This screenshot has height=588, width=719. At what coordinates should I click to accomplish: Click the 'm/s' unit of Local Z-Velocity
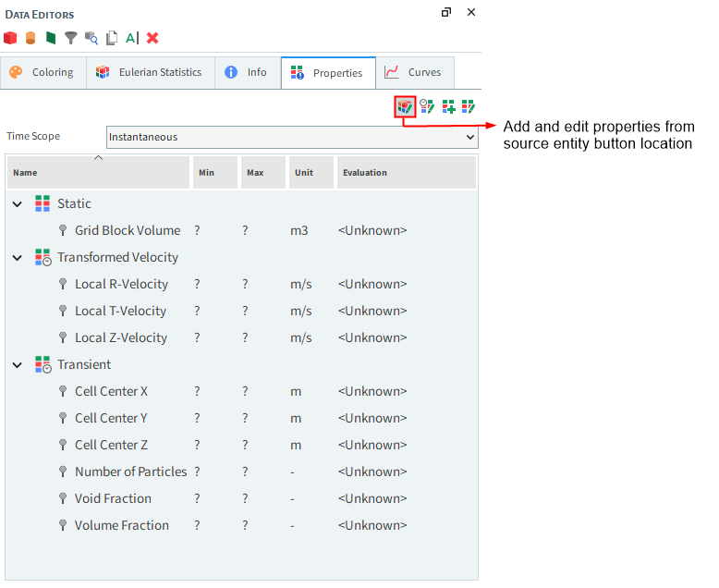[300, 337]
